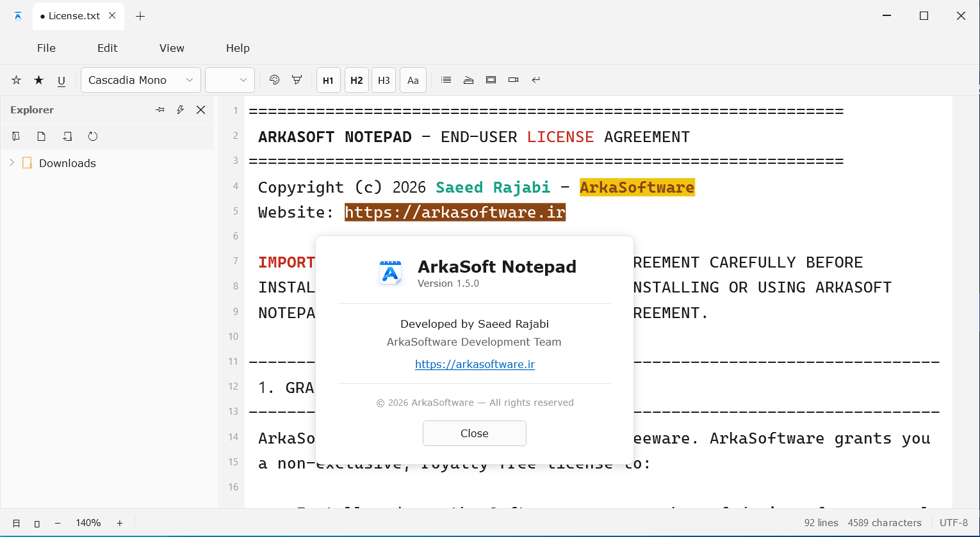Click the small rectangle status bar icon
Viewport: 980px width, 537px height.
(x=37, y=523)
